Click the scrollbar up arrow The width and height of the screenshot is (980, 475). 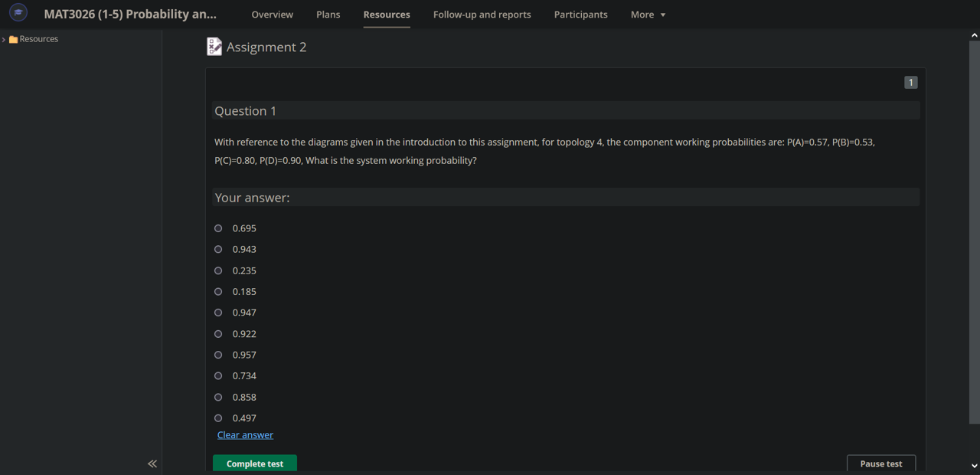point(974,35)
